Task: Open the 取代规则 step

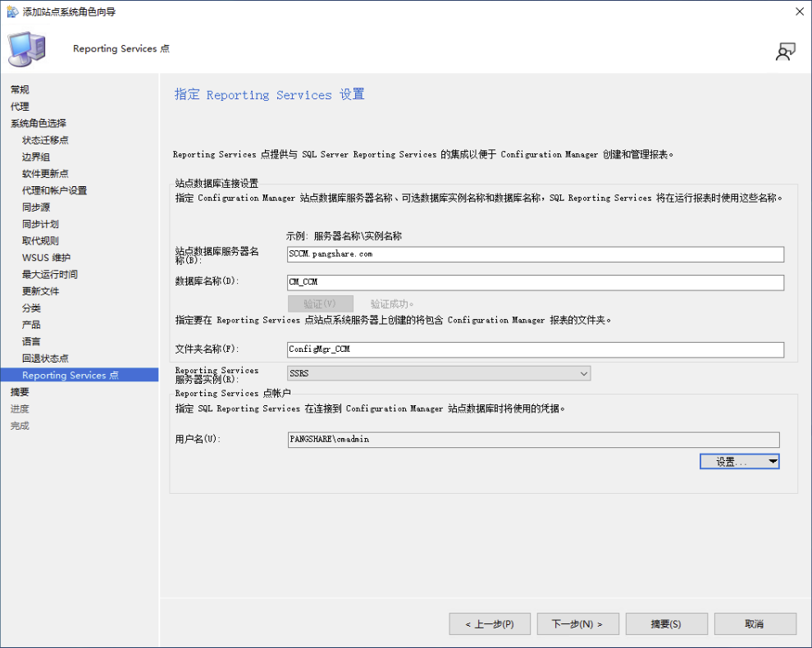Action: [x=41, y=241]
